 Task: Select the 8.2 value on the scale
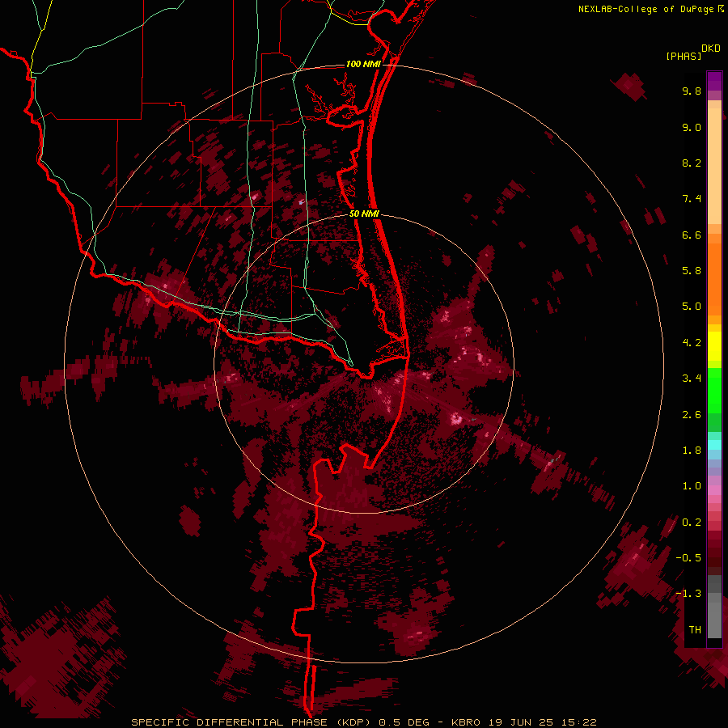point(692,163)
